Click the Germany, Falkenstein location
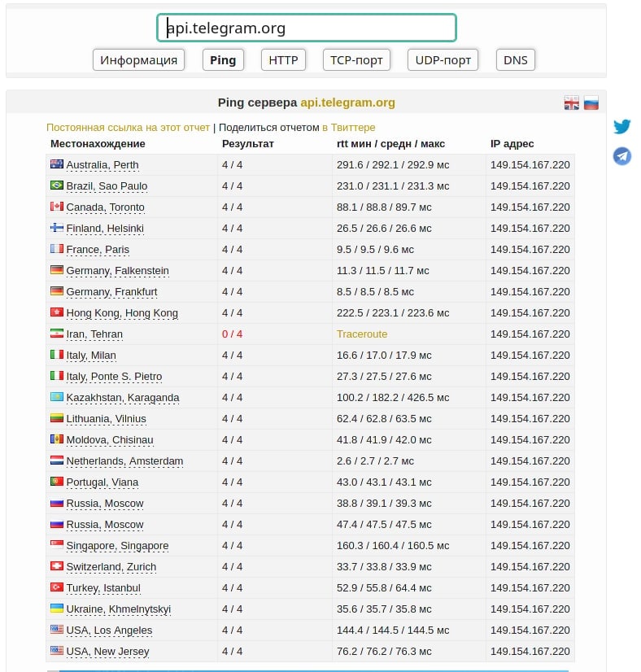Image resolution: width=641 pixels, height=672 pixels. click(x=117, y=271)
